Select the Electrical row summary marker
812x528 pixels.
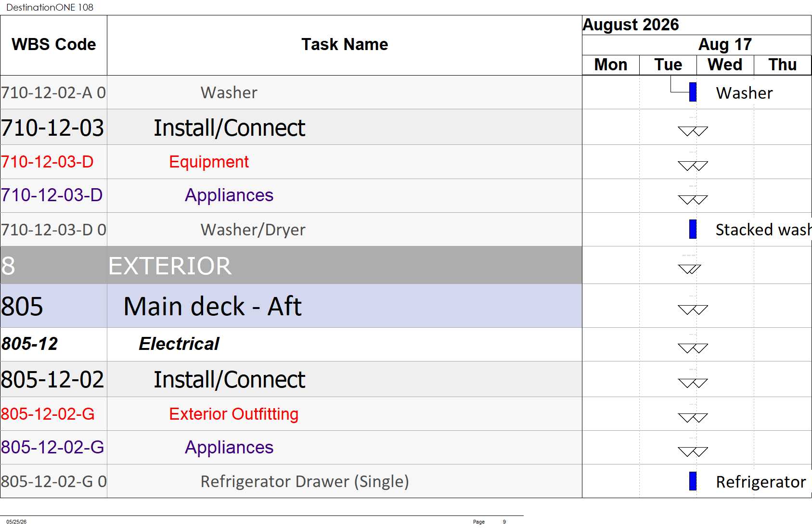point(693,348)
